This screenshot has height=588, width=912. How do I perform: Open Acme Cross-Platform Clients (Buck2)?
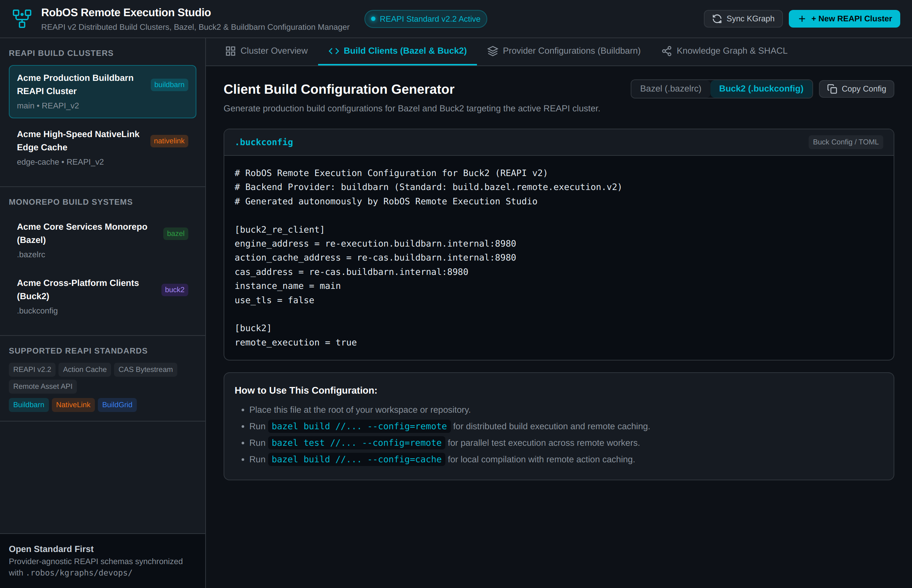tap(102, 297)
